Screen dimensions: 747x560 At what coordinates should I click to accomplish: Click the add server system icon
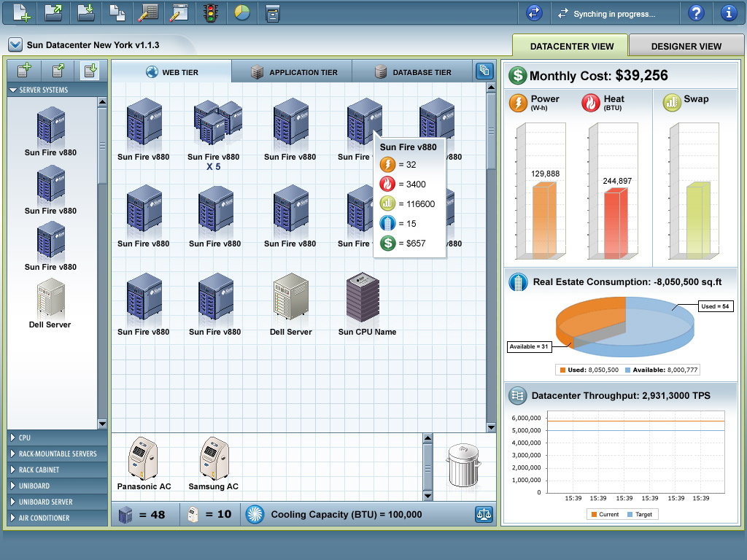24,71
